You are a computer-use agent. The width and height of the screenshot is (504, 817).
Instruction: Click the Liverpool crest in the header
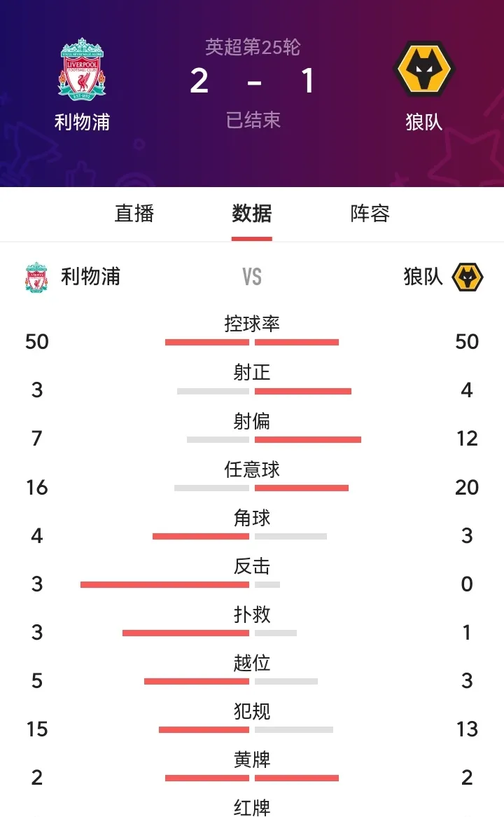click(x=82, y=67)
